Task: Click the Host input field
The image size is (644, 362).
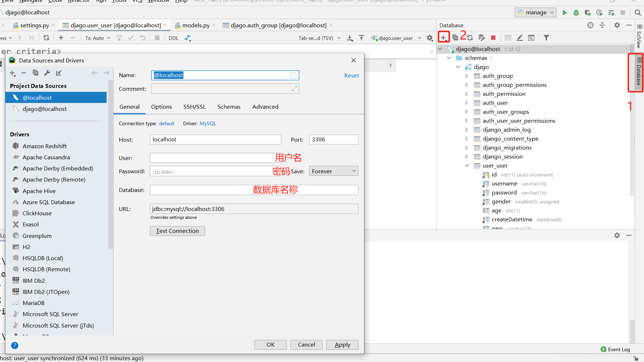Action: pyautogui.click(x=215, y=140)
